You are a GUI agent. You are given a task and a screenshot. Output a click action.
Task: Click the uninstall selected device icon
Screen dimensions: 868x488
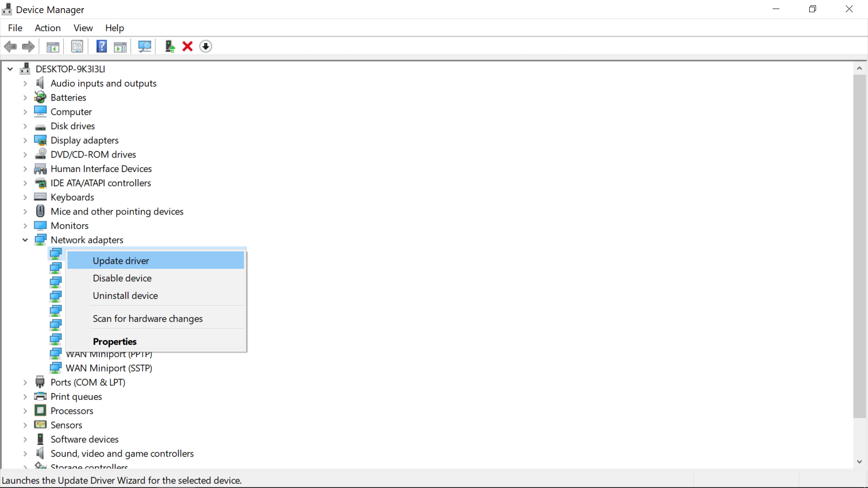coord(187,46)
